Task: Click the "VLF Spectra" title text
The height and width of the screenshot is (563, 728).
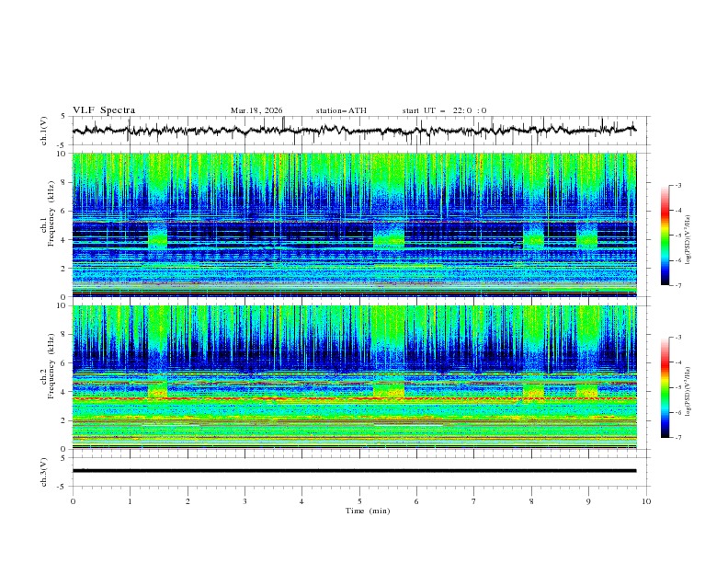Action: point(104,110)
